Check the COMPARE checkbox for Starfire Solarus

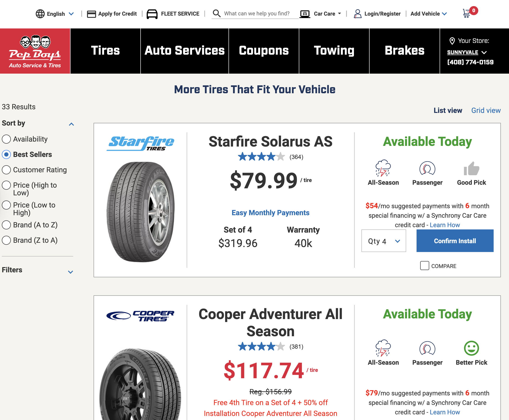424,266
